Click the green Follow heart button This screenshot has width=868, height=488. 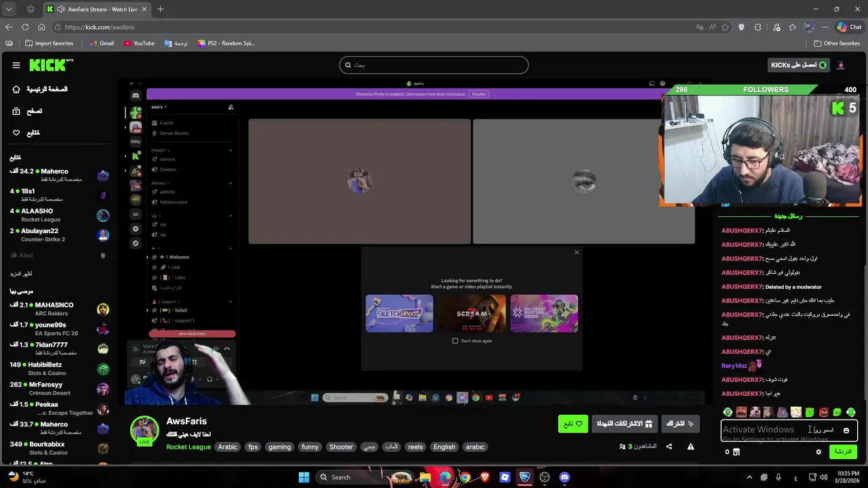tap(573, 424)
